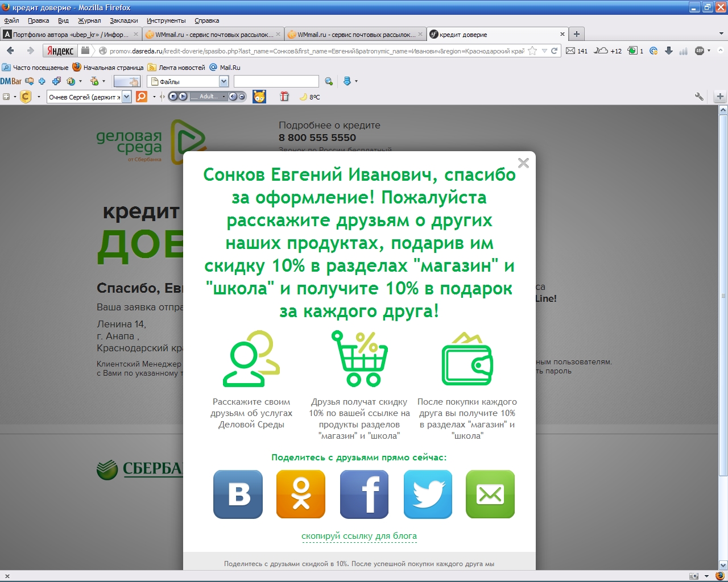Viewport: 728px width, 582px height.
Task: Open the Закладки menu
Action: click(x=123, y=20)
